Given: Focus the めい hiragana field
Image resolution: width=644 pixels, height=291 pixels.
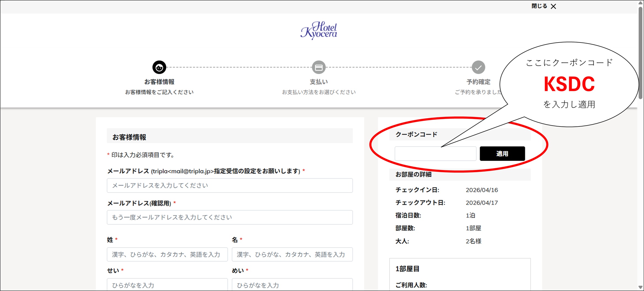Looking at the screenshot, I should point(292,285).
